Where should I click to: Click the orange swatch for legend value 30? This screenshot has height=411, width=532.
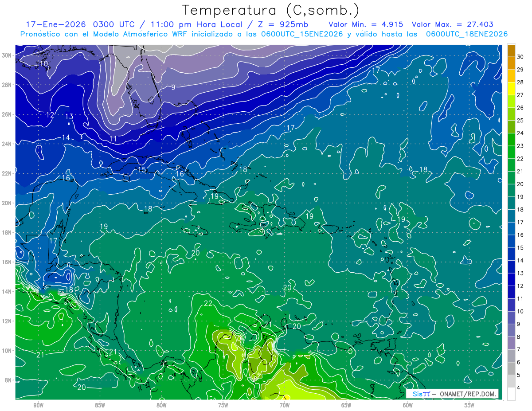[511, 51]
